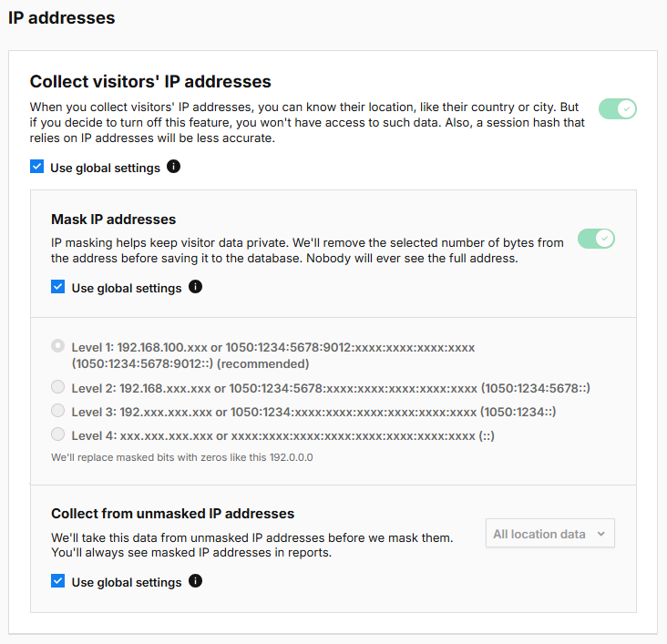667x644 pixels.
Task: Click the Level 1 recommended label text
Action: click(273, 355)
